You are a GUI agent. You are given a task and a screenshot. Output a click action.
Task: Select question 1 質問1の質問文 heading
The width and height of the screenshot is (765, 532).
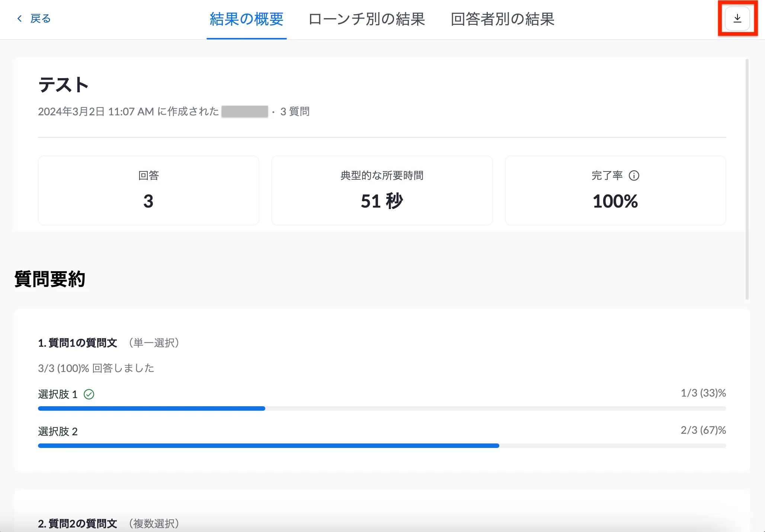point(77,343)
